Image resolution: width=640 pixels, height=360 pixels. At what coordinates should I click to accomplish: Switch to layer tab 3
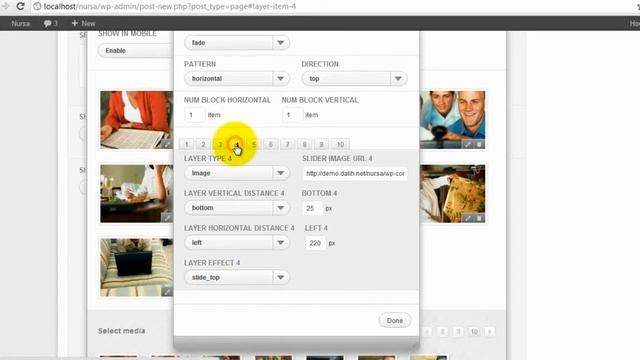[220, 144]
